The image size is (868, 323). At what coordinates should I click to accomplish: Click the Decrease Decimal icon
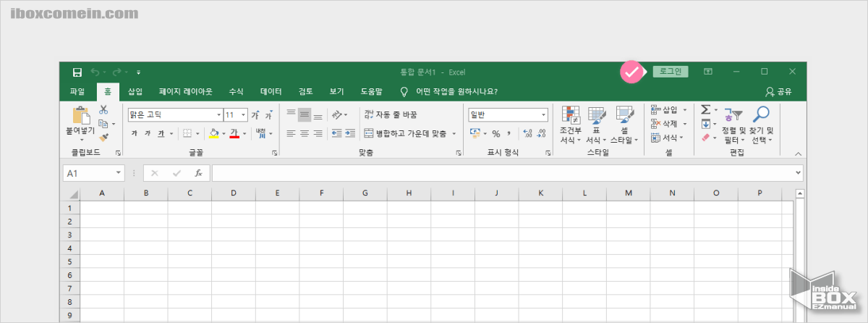point(542,133)
